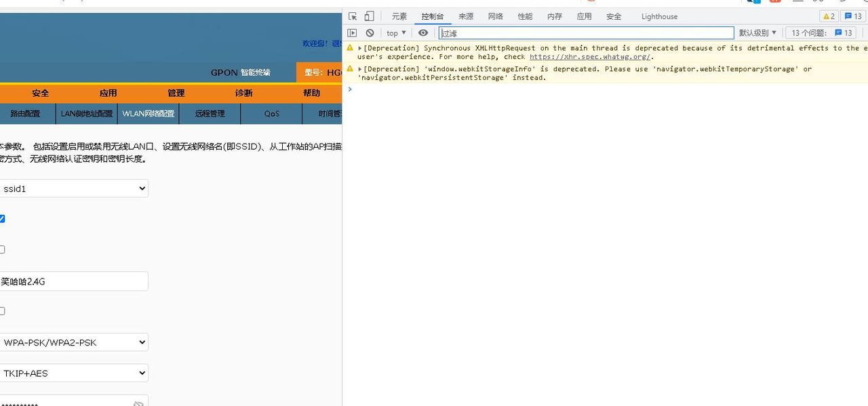Switch to the 应用 DevTools tab
This screenshot has height=406, width=868.
pos(584,16)
